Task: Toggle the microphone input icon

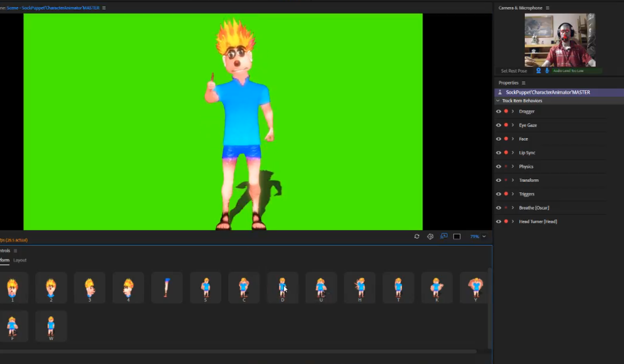Action: coord(547,71)
